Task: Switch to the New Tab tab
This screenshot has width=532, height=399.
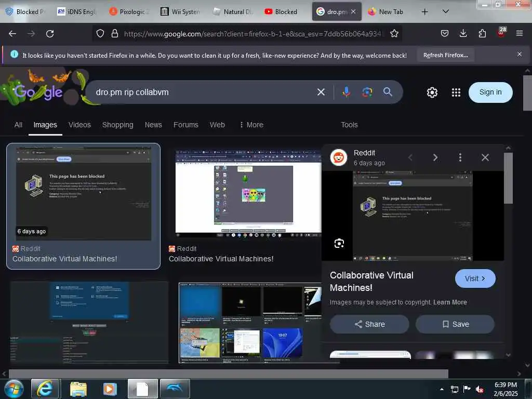Action: 386,12
